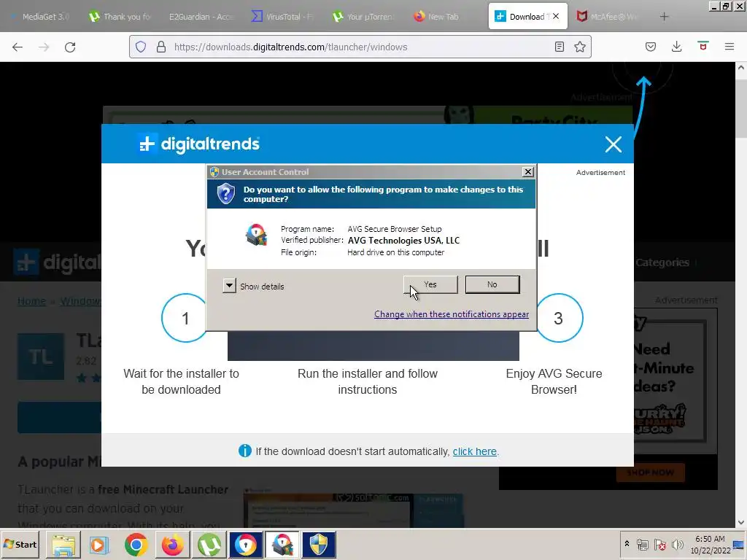Screen dimensions: 747x560
Task: Close the active Download tab
Action: tap(555, 16)
